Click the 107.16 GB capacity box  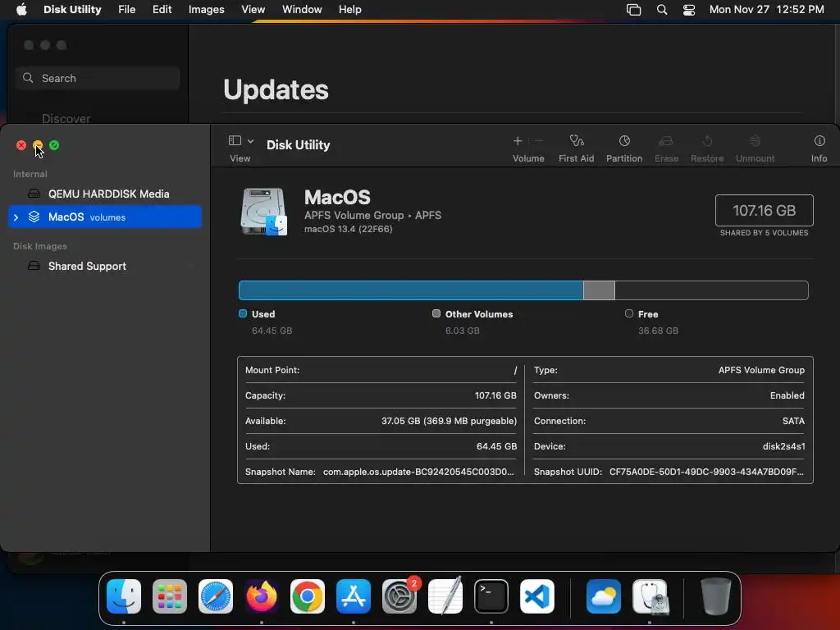point(764,211)
